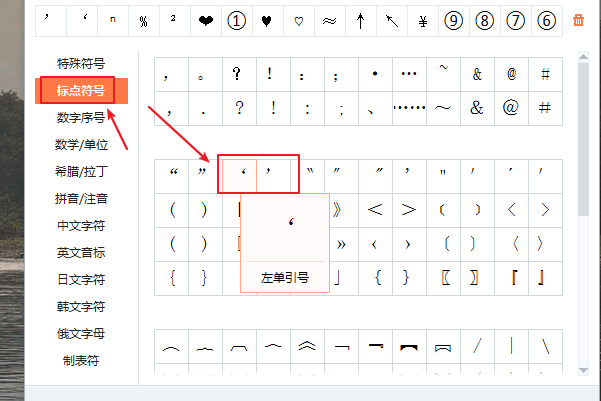Click the orange trash icon to clear recent symbols

tap(579, 20)
